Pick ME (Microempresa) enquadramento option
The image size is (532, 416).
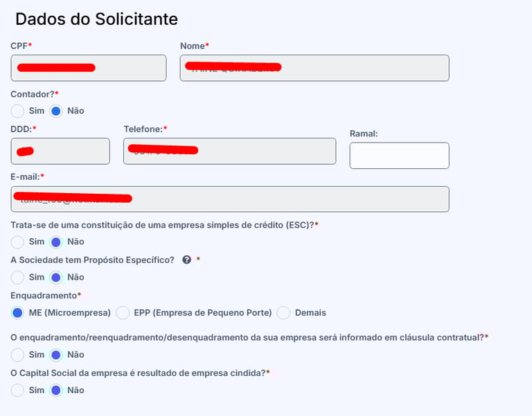[x=17, y=313]
